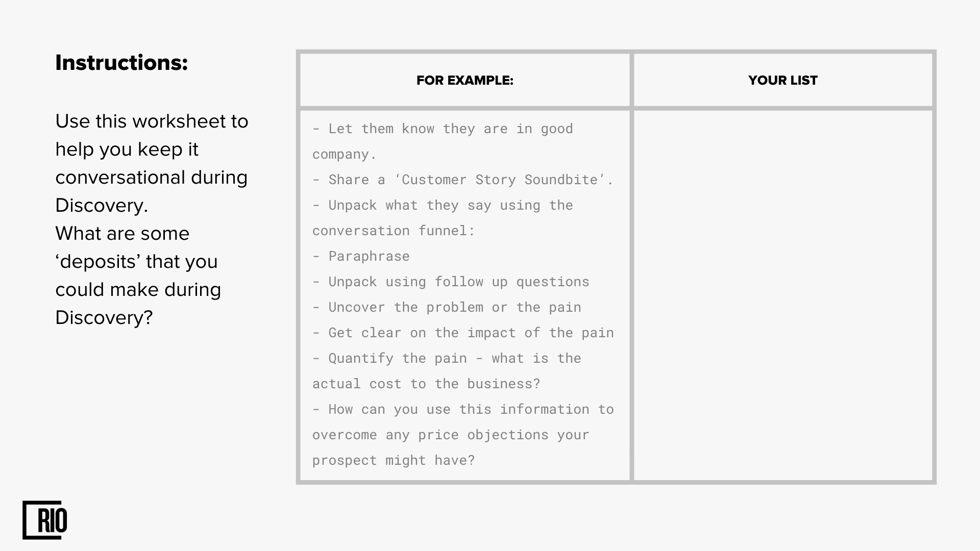The image size is (980, 551).
Task: Click the YOUR LIST column header
Action: (782, 80)
